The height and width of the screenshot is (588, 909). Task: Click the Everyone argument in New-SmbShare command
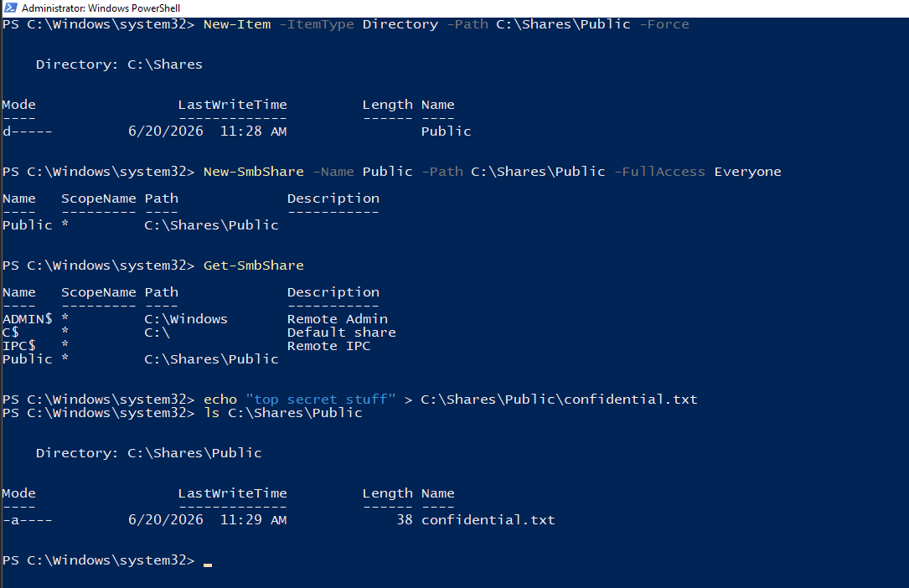click(x=748, y=172)
